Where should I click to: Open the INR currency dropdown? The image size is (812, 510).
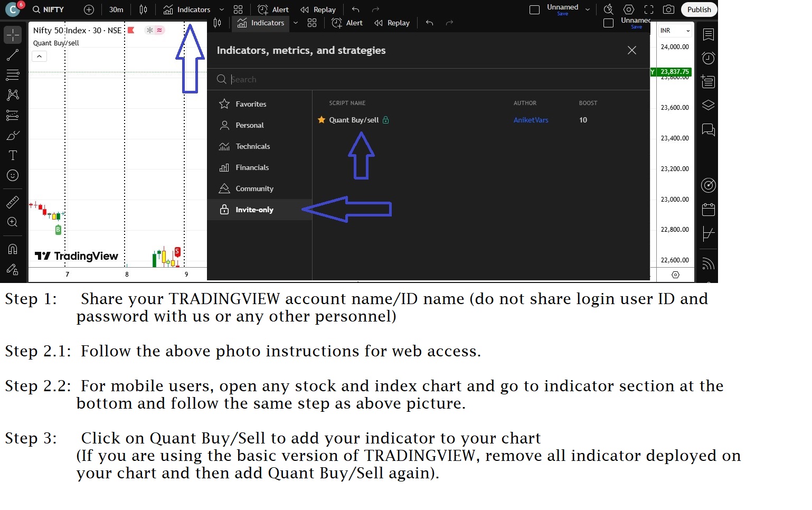point(675,31)
